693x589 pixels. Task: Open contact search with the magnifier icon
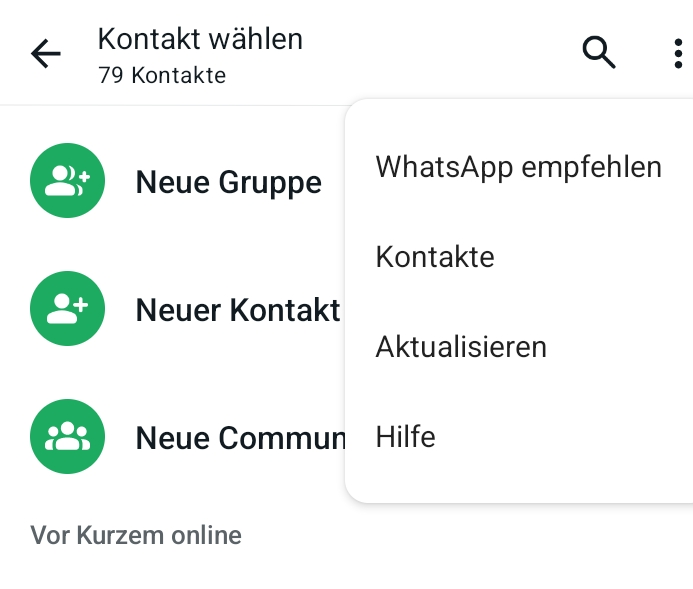[599, 52]
